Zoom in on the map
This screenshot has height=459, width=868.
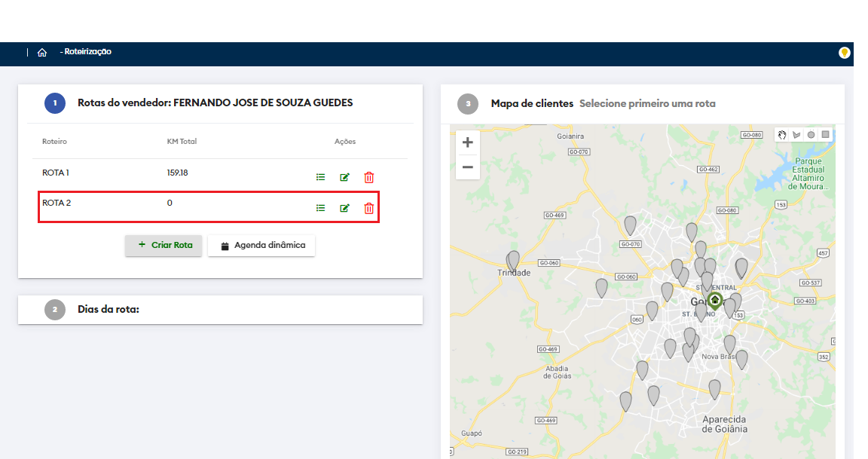(x=467, y=142)
